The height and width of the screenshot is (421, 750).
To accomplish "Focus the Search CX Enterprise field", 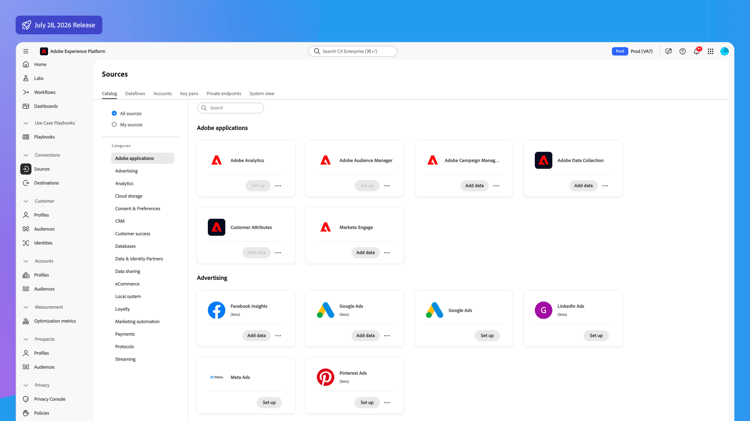I will point(353,51).
